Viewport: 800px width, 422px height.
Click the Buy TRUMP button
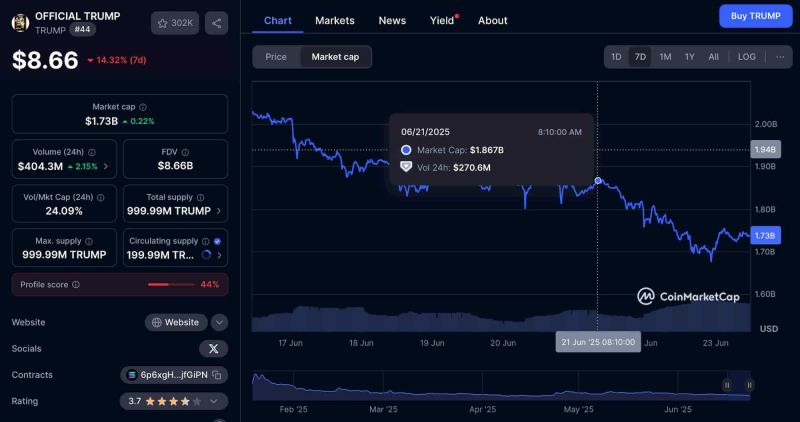point(756,16)
